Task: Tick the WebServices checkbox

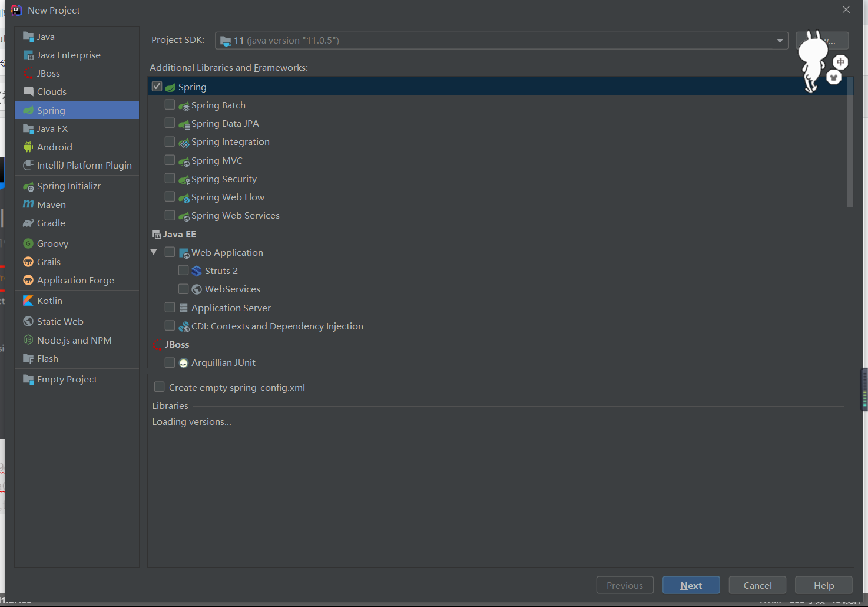Action: click(x=183, y=289)
